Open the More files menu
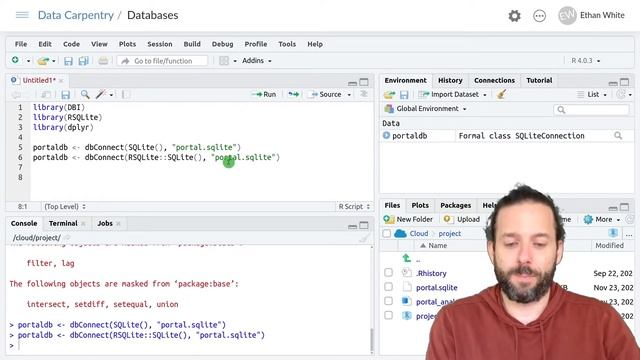Viewport: 640px width, 360px height. click(602, 220)
